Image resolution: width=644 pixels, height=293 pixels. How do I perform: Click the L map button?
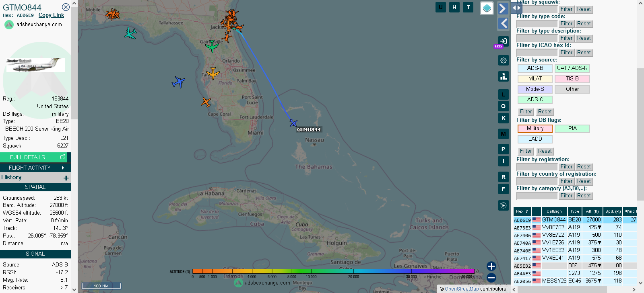pos(504,94)
